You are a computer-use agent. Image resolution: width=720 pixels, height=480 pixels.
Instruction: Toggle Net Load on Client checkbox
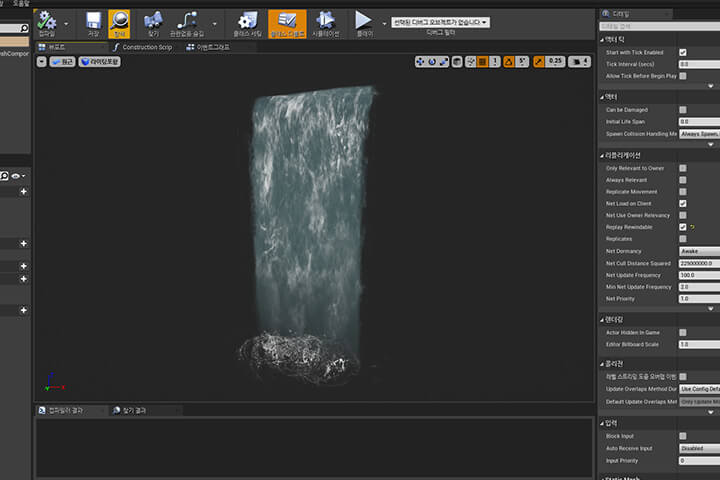pyautogui.click(x=683, y=203)
